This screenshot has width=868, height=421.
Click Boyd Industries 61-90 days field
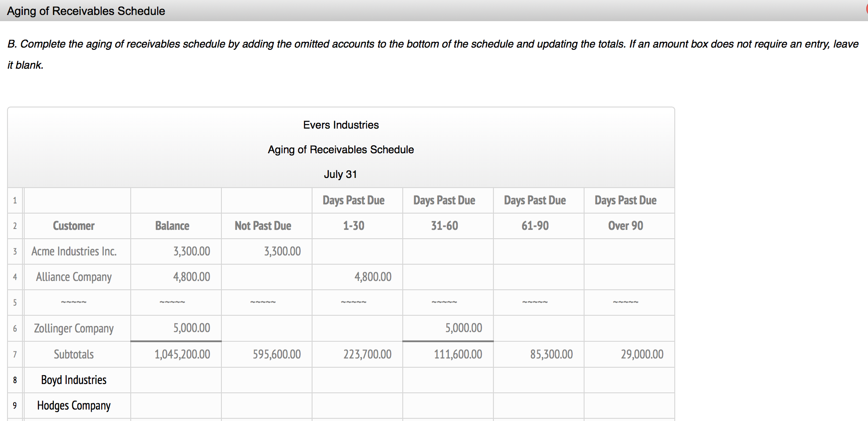tap(539, 380)
